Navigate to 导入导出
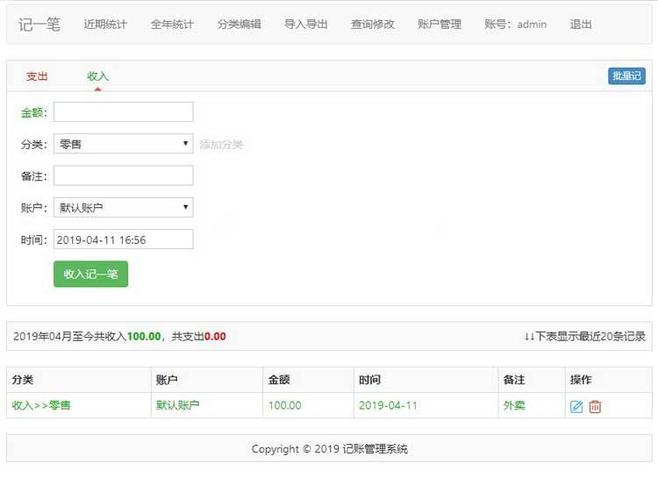Image resolution: width=658 pixels, height=500 pixels. 305,24
